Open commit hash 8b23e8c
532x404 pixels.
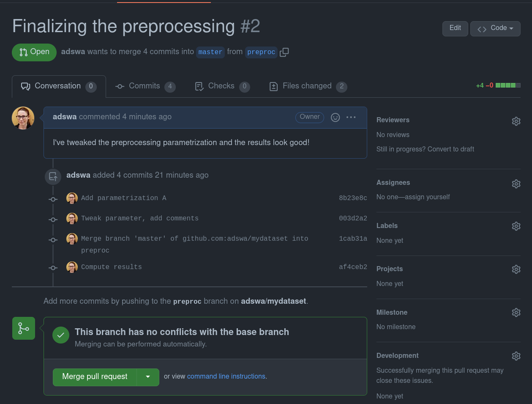(353, 198)
